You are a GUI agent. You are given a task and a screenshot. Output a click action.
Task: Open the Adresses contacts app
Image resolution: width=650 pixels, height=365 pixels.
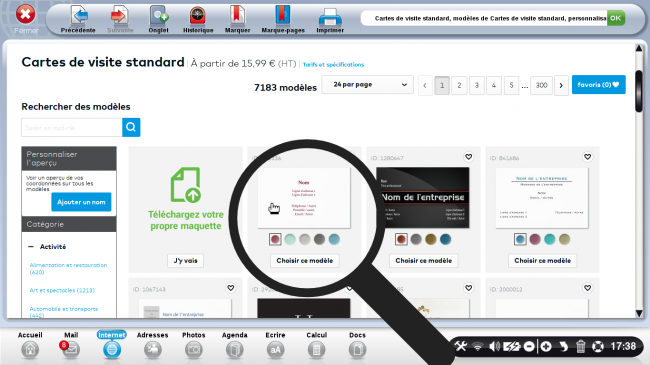[x=153, y=345]
